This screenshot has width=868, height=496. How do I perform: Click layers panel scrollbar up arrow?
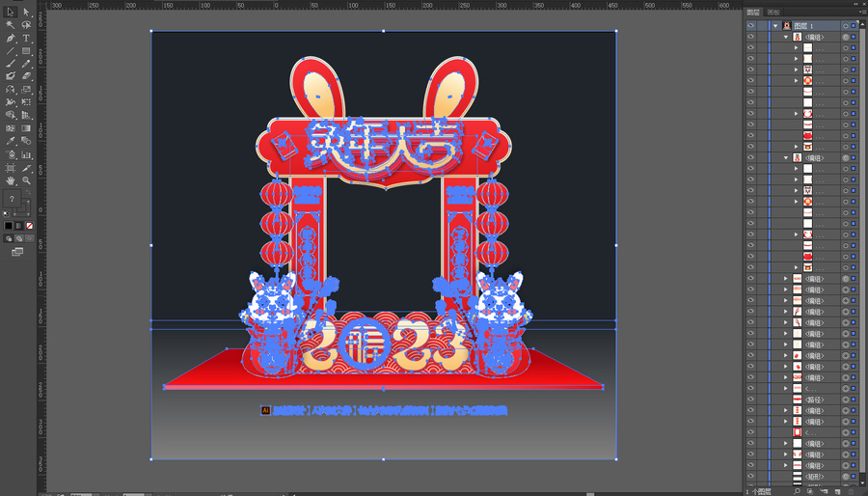862,23
